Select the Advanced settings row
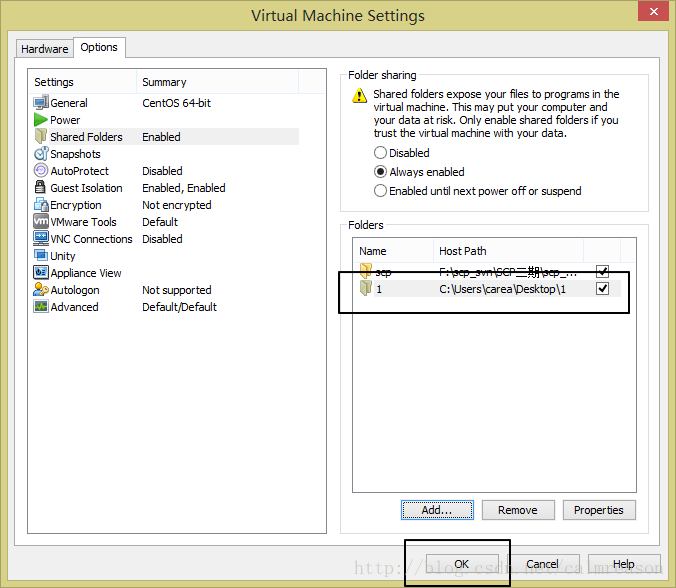Screen dimensions: 676x588 tap(166, 307)
